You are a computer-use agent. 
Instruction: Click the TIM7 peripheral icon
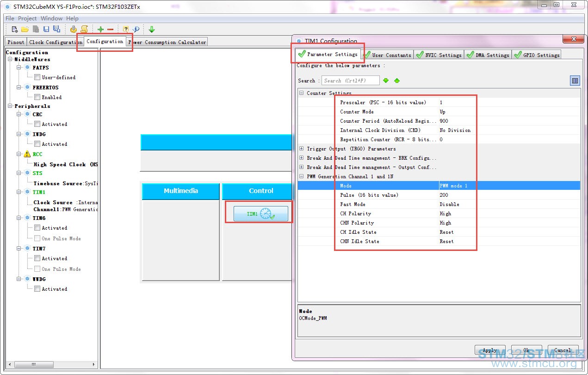click(x=27, y=249)
